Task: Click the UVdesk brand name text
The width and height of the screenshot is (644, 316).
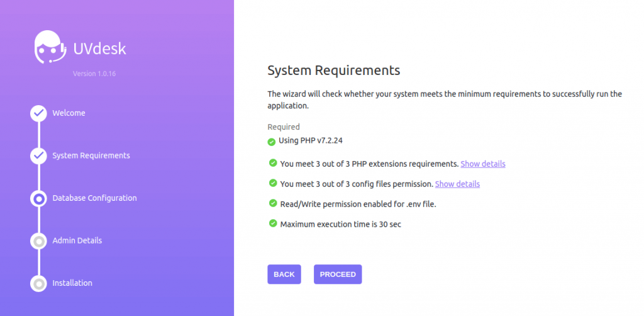Action: pos(100,48)
